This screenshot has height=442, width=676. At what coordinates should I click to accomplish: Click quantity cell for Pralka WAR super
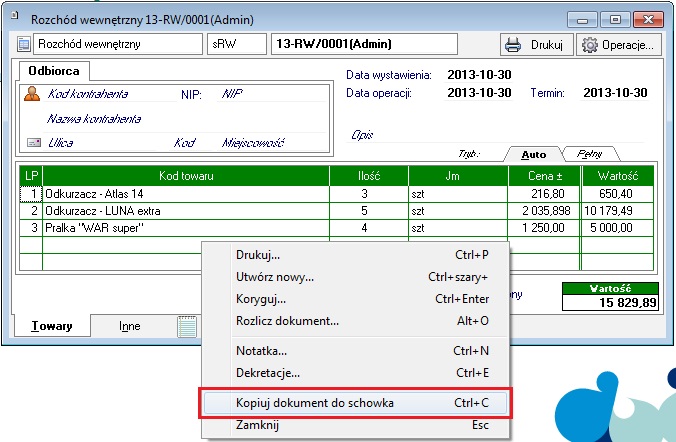coord(369,228)
